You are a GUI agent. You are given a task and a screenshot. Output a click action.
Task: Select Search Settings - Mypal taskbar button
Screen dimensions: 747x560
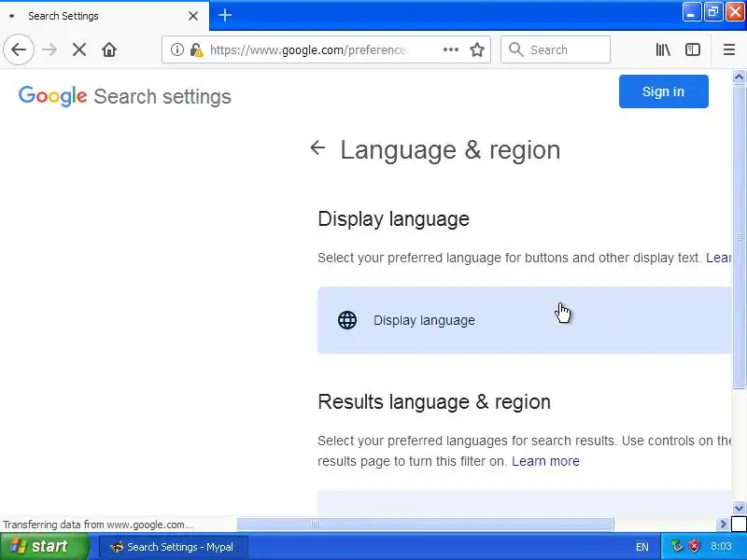click(x=174, y=547)
